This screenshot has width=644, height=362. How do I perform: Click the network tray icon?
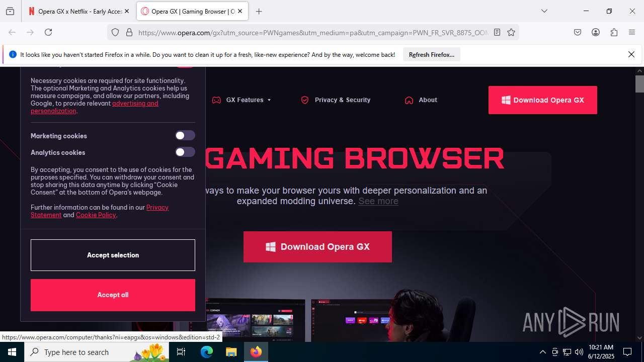click(567, 352)
